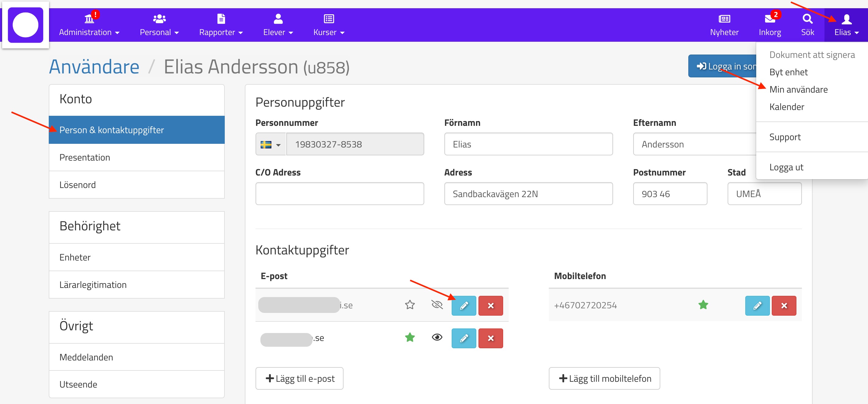Click the Lägg till e-post button

[299, 378]
